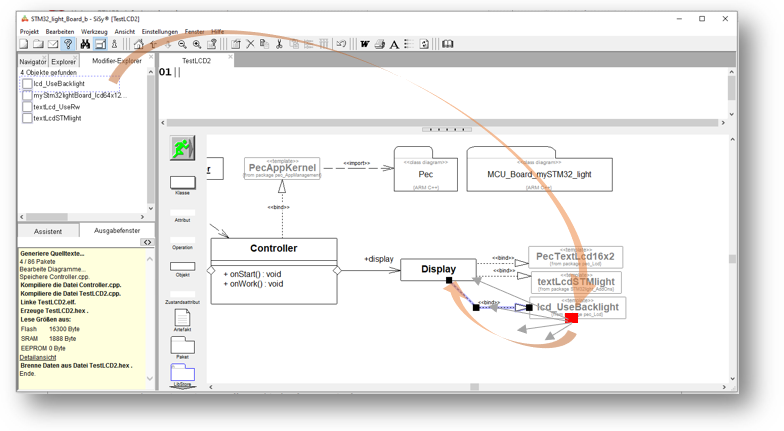Click the horizontal scrollbar under the diagram
Screen dimensions: 784x431
tap(473, 387)
